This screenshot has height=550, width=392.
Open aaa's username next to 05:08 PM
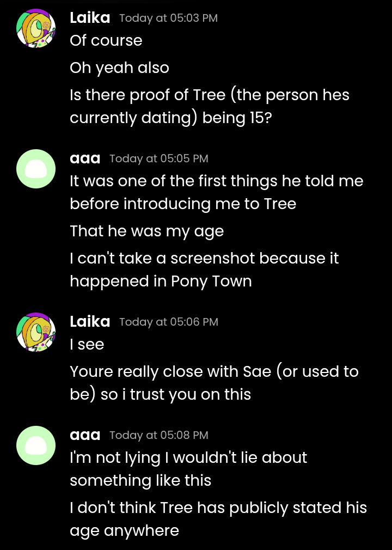pyautogui.click(x=85, y=435)
